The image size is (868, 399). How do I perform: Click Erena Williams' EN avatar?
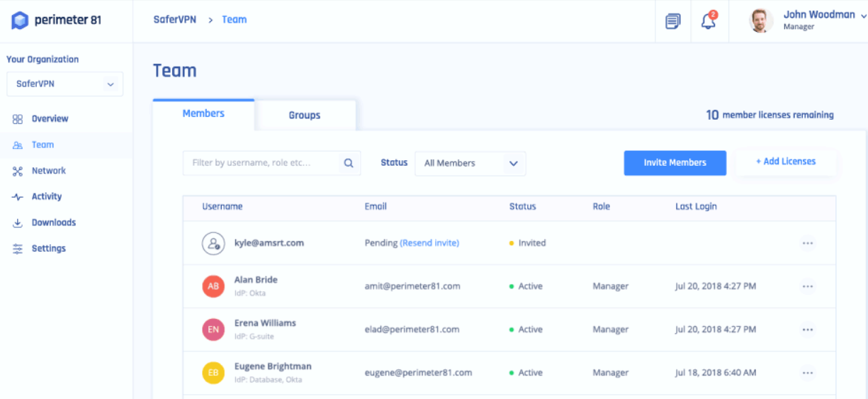tap(213, 330)
